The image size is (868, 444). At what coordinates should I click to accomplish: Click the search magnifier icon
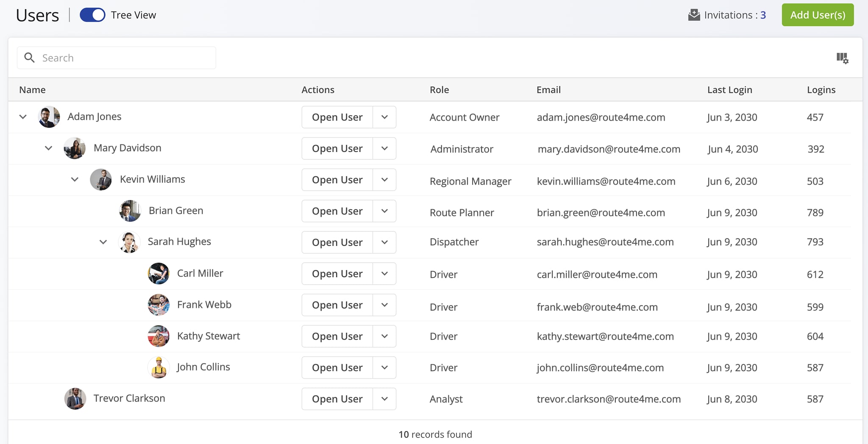click(29, 58)
